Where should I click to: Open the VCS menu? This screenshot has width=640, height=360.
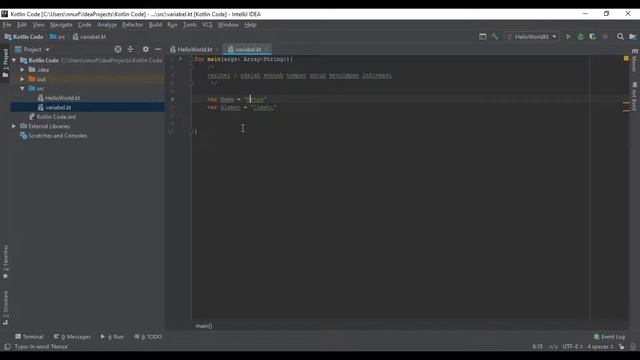coord(207,25)
